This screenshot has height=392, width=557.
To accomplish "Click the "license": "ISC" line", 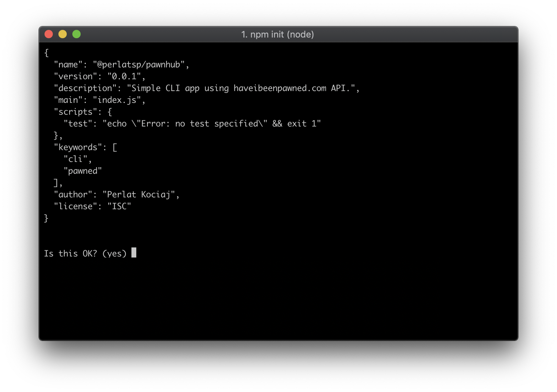I will tap(92, 206).
